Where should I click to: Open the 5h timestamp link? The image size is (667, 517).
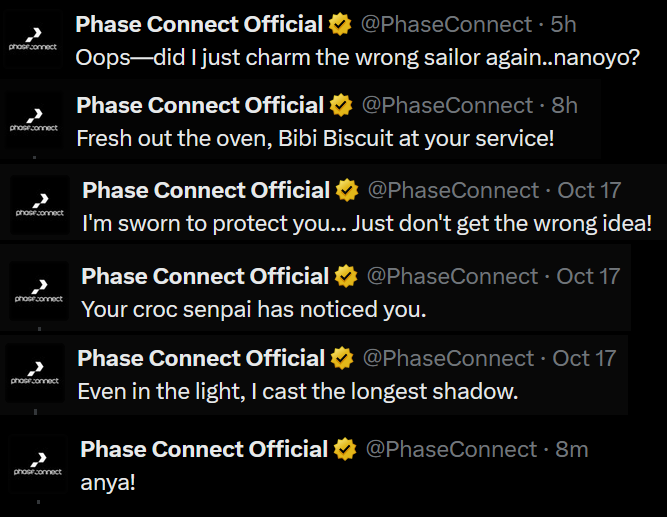pyautogui.click(x=563, y=24)
